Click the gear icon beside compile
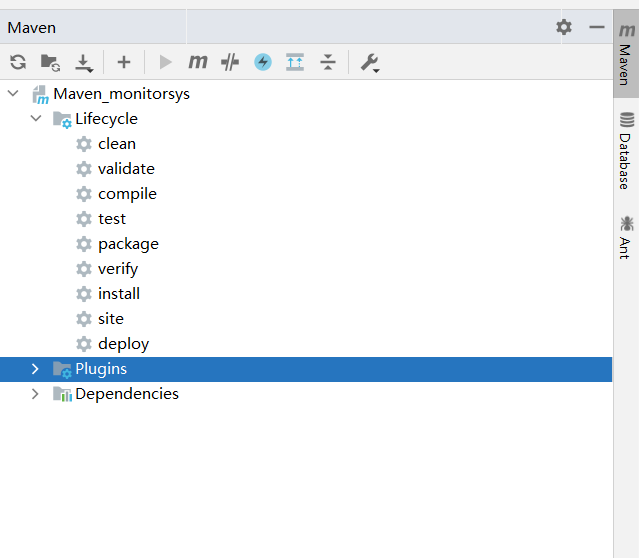This screenshot has height=558, width=639. 84,194
